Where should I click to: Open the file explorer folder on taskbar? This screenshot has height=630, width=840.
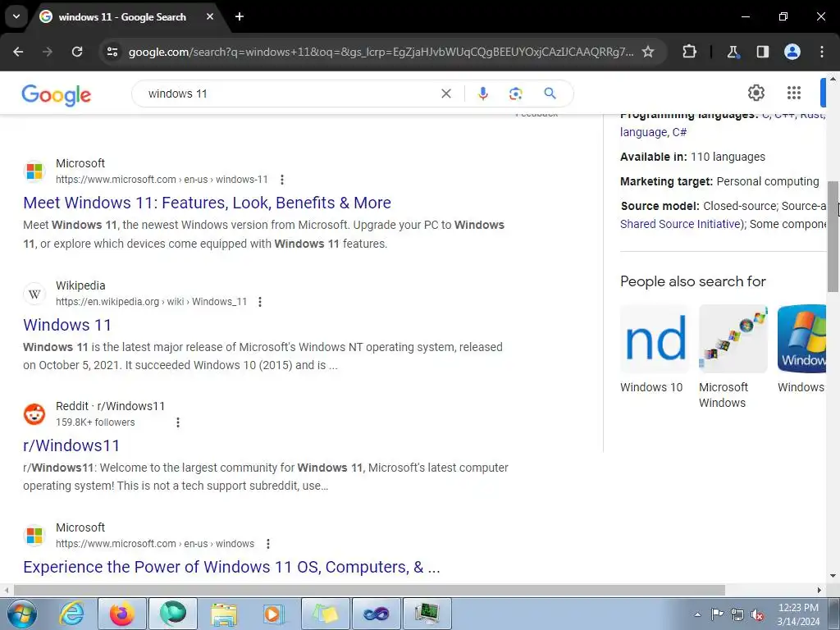click(x=224, y=614)
